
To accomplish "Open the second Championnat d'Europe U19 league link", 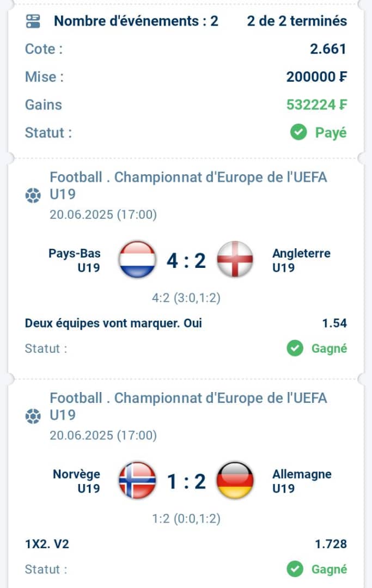I will [x=188, y=406].
